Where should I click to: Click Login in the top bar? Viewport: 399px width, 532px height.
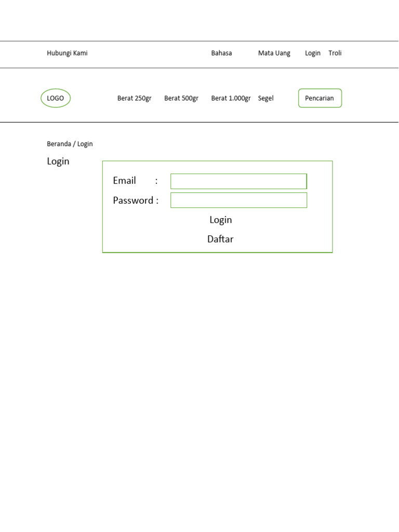pyautogui.click(x=312, y=54)
